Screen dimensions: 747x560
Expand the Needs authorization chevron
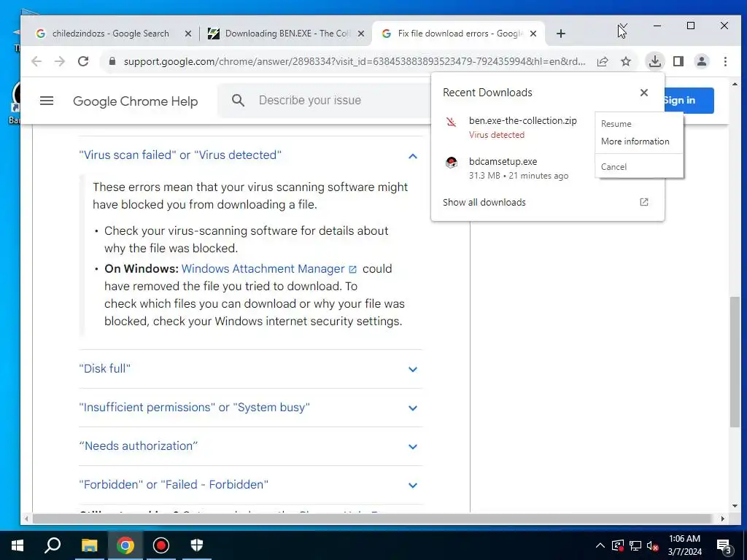[x=413, y=447]
